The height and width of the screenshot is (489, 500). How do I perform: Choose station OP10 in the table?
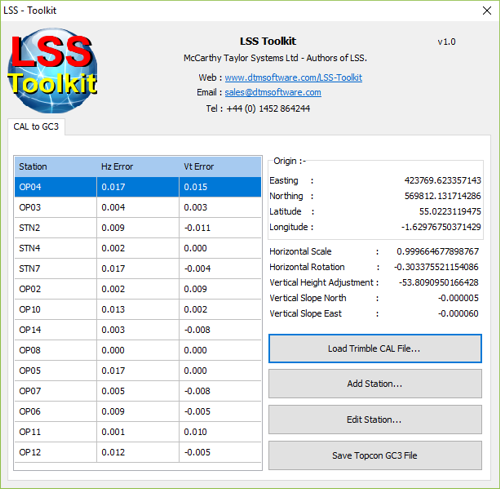coord(138,309)
